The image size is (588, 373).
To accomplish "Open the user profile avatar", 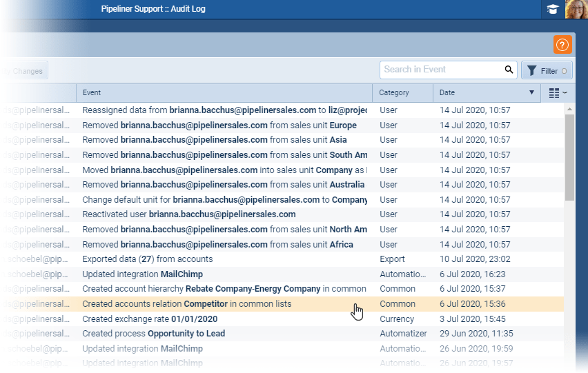I will (x=576, y=10).
